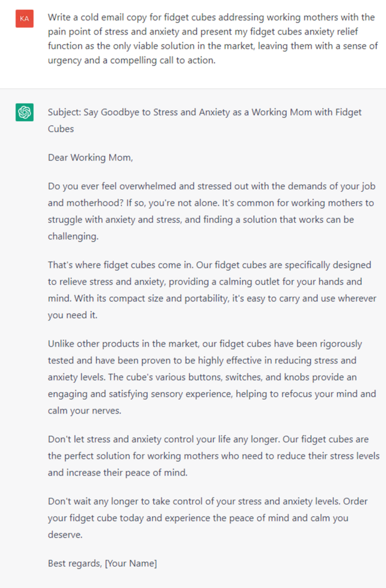This screenshot has height=588, width=386.
Task: Click the green ChatGPT logo icon
Action: pyautogui.click(x=24, y=112)
